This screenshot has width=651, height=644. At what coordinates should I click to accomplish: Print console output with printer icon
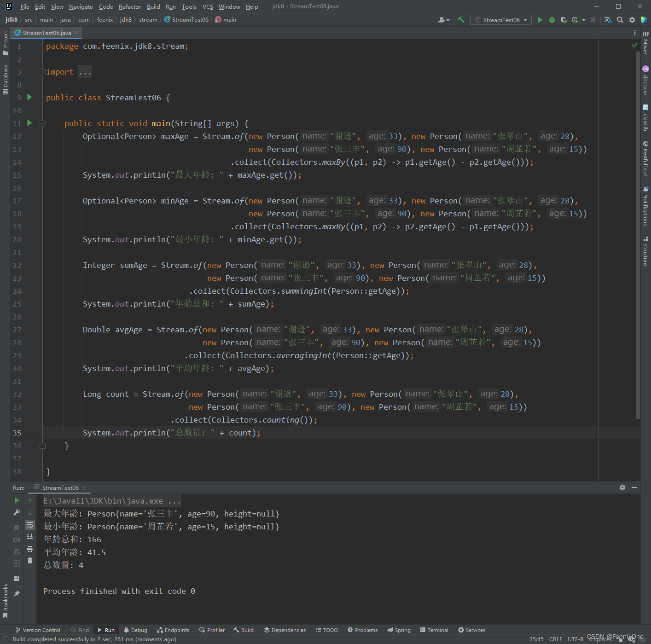[30, 549]
